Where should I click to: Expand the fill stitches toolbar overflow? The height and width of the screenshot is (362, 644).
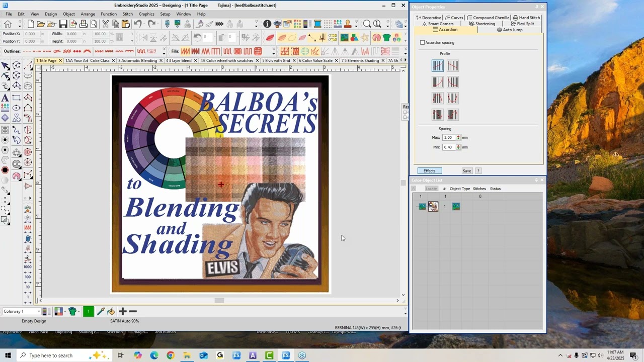(x=273, y=51)
